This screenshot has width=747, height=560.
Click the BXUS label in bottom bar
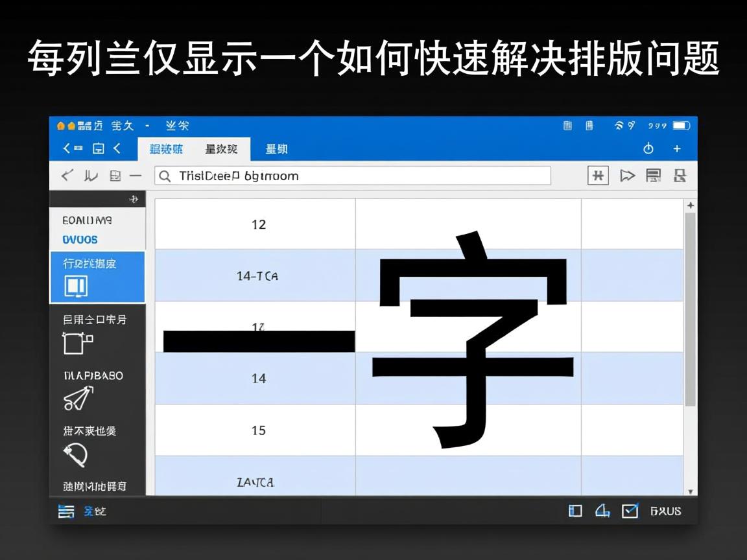point(666,511)
